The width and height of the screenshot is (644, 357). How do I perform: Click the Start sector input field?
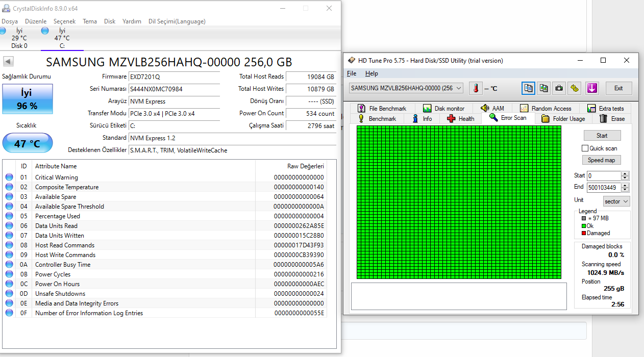point(604,176)
